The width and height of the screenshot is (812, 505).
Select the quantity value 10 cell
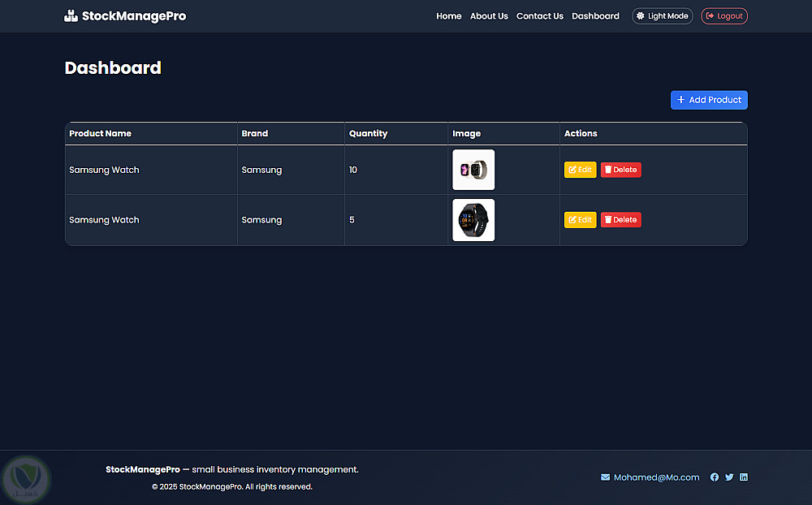pos(396,170)
